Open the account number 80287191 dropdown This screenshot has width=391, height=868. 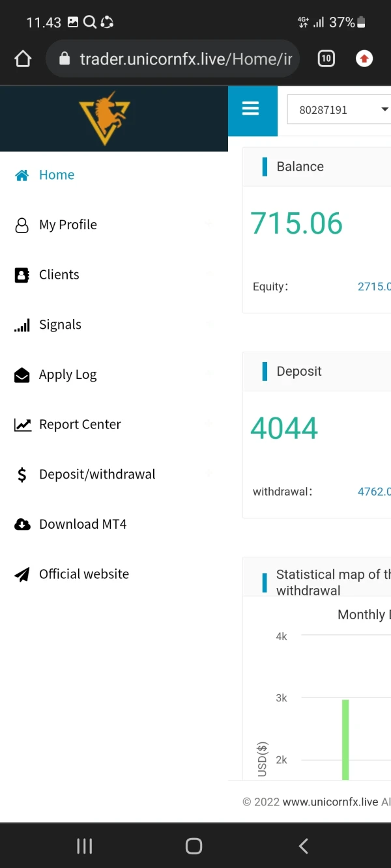click(340, 110)
